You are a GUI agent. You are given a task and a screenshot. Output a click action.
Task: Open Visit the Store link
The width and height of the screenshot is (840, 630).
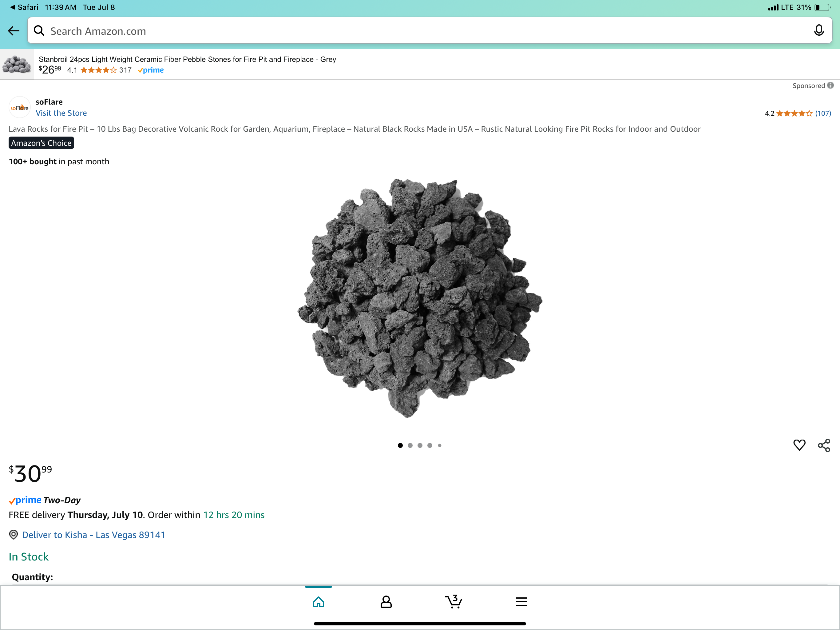[61, 113]
